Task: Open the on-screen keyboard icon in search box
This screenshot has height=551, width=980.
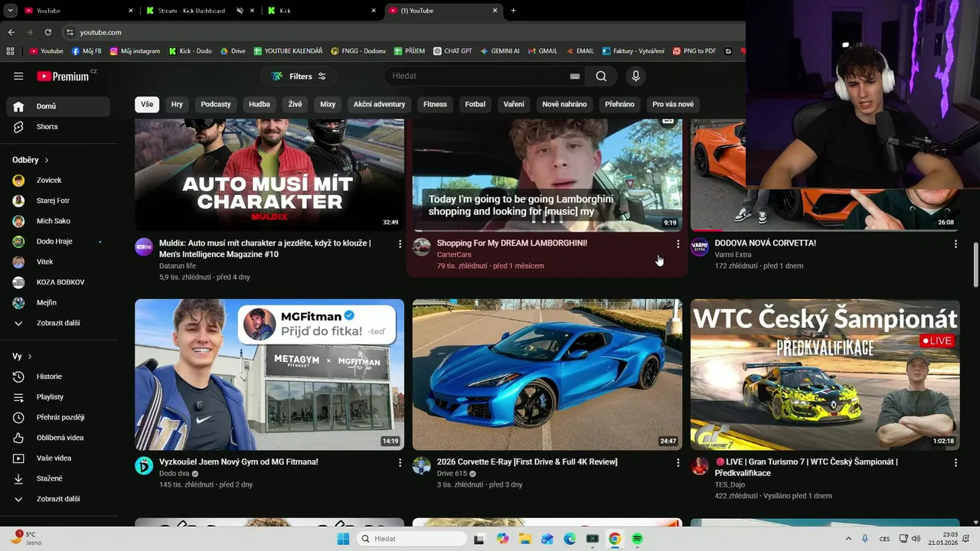Action: 575,76
